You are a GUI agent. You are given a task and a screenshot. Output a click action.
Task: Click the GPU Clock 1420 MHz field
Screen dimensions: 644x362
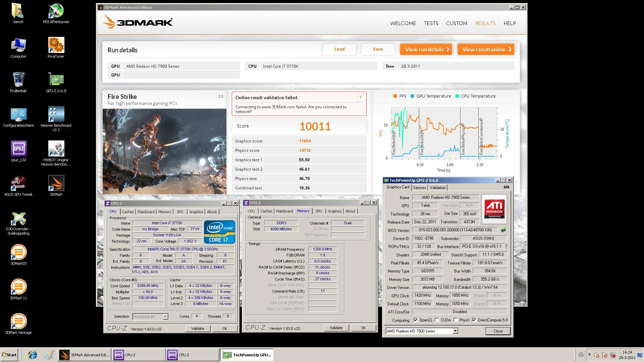[422, 295]
